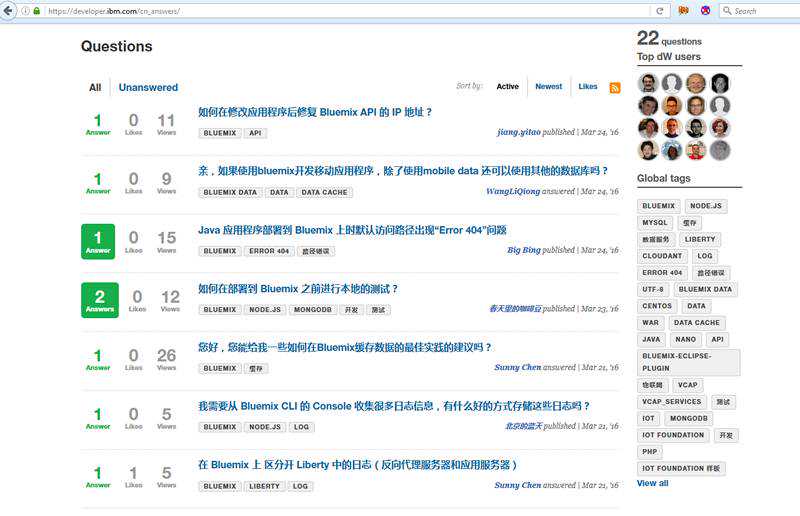Sort questions by Newest
This screenshot has width=800, height=516.
coord(548,86)
